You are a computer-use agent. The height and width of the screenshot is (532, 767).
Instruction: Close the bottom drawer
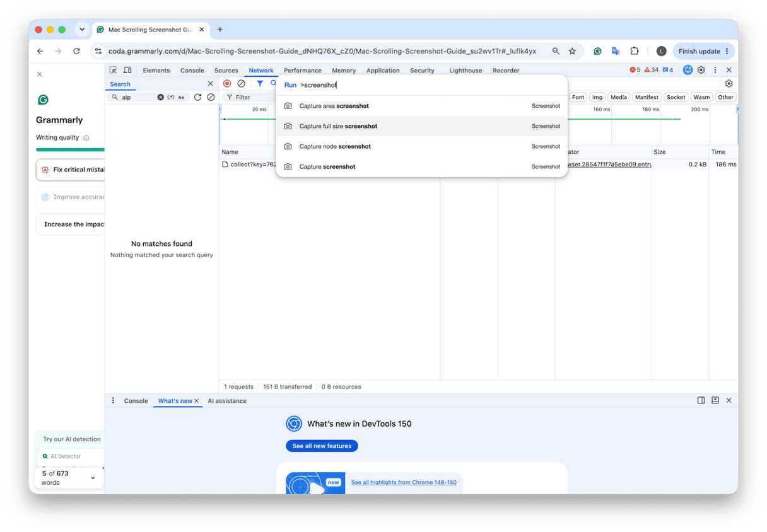(x=729, y=400)
